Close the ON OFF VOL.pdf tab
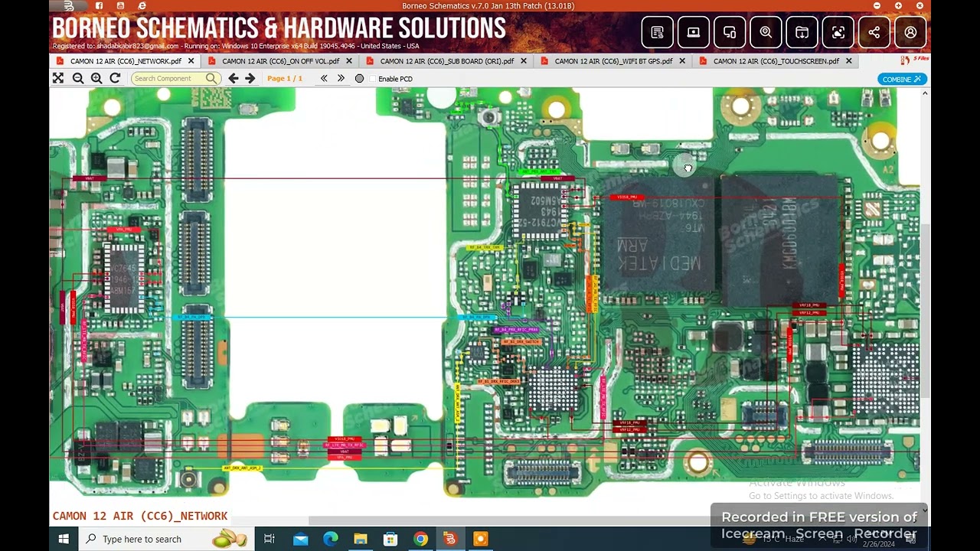980x551 pixels. click(x=349, y=61)
